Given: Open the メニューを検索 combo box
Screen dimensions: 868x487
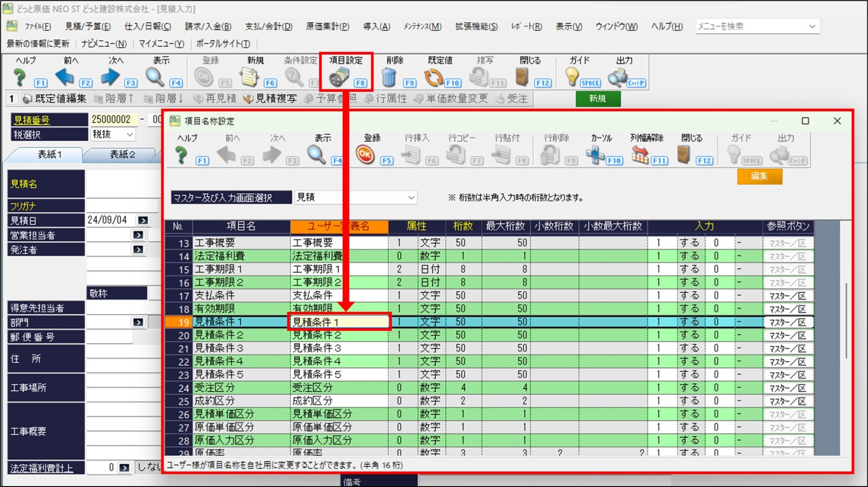Looking at the screenshot, I should click(x=812, y=26).
